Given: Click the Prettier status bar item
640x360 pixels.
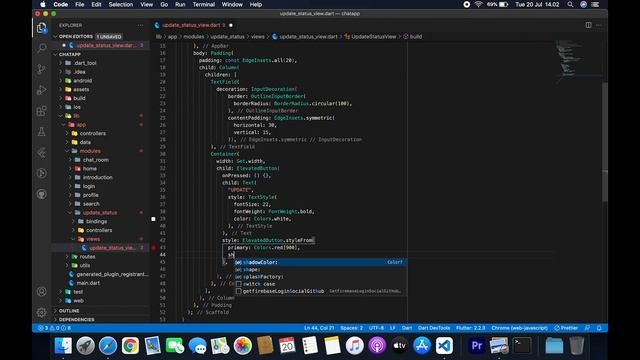Looking at the screenshot, I should click(566, 328).
